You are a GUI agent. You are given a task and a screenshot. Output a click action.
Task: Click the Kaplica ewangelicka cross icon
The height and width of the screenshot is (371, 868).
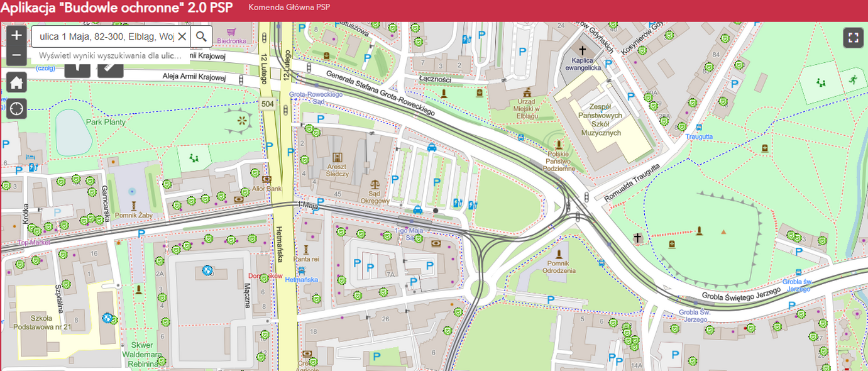coord(582,50)
